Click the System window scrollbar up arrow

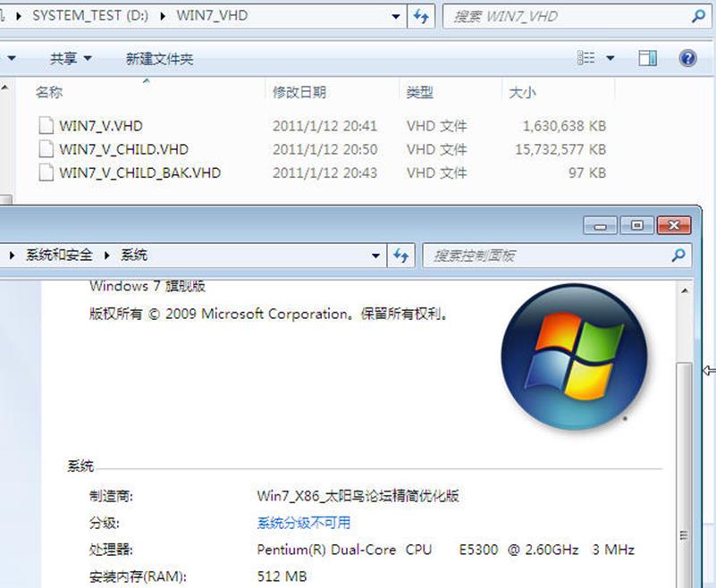click(x=685, y=290)
